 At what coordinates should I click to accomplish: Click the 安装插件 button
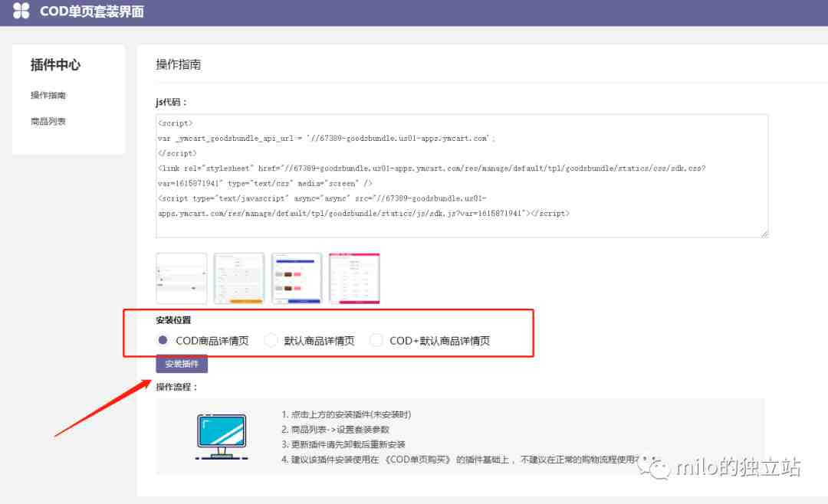[182, 364]
